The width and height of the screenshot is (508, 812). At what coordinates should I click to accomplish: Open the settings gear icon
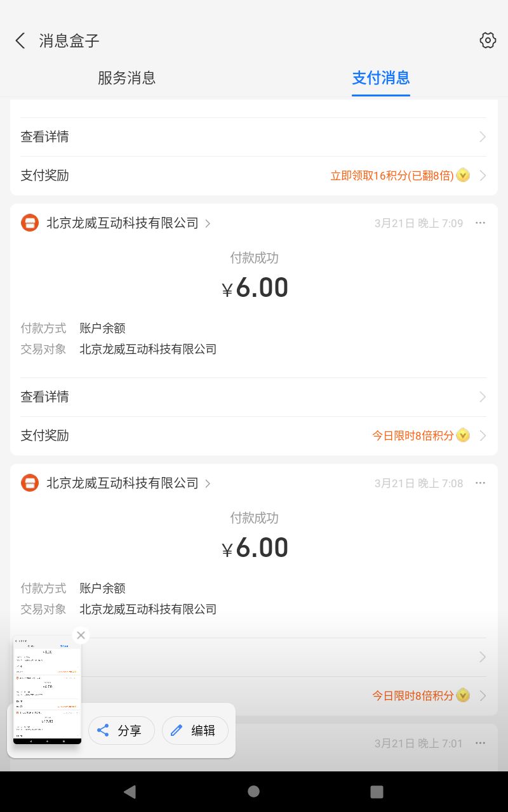click(487, 41)
